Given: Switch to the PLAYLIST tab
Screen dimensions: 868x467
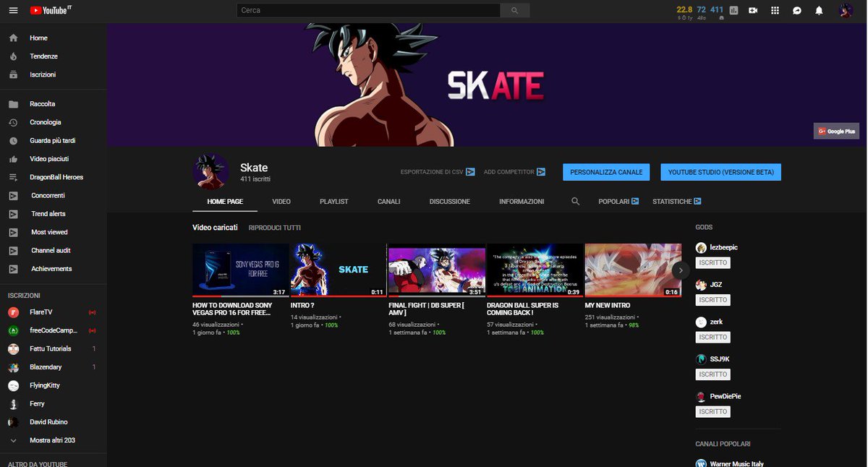Looking at the screenshot, I should pyautogui.click(x=334, y=202).
